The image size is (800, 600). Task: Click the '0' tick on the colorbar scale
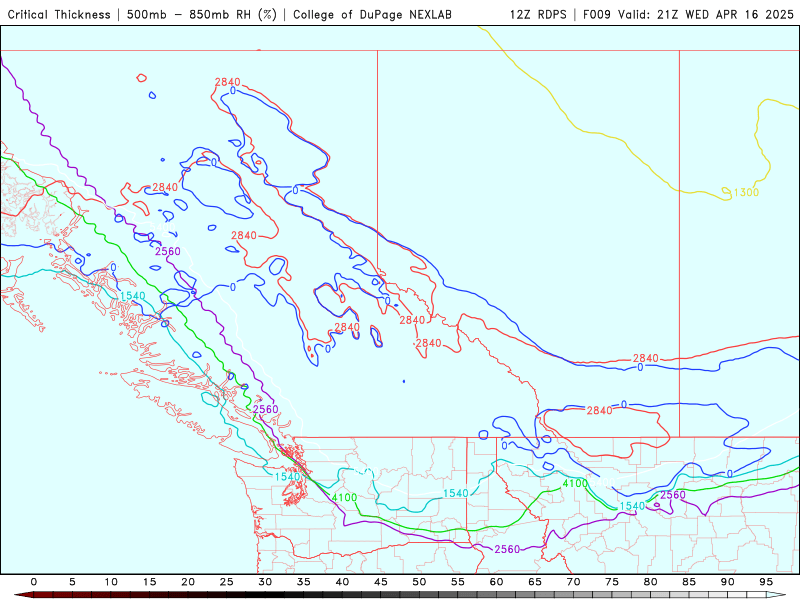pyautogui.click(x=34, y=582)
